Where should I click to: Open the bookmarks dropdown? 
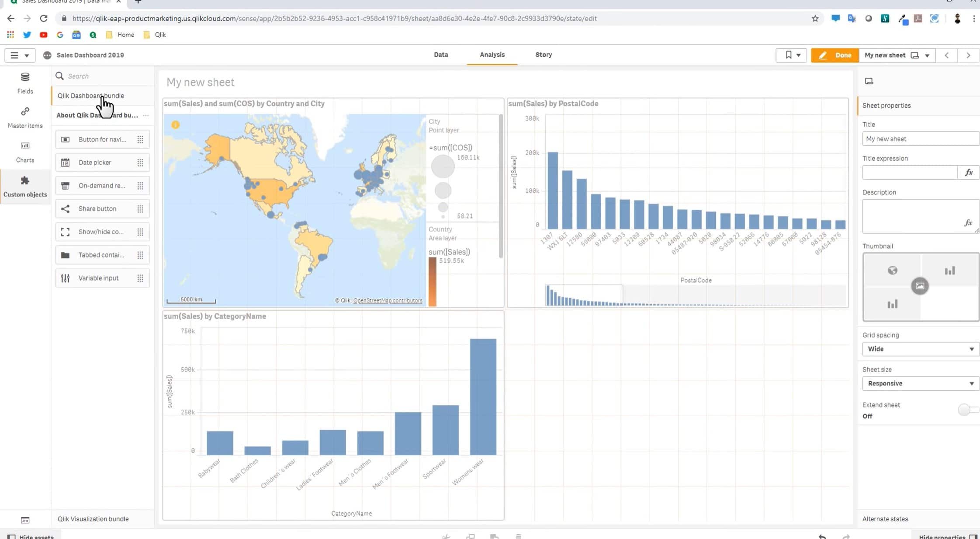(x=791, y=55)
